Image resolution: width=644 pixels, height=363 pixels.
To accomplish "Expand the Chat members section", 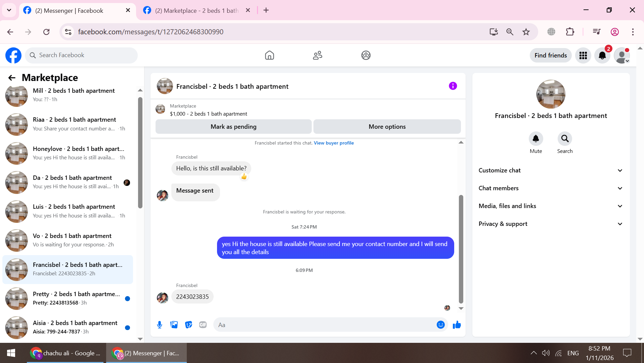I will (x=551, y=188).
